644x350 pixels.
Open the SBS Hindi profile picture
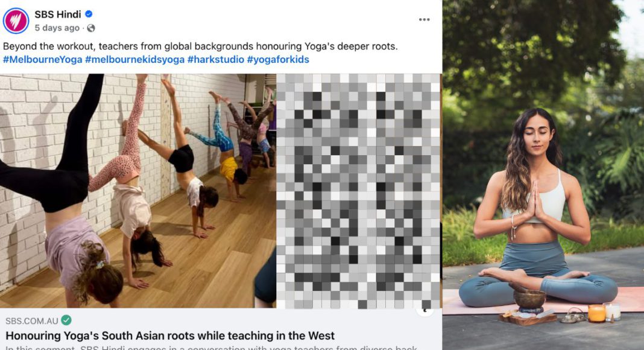16,21
